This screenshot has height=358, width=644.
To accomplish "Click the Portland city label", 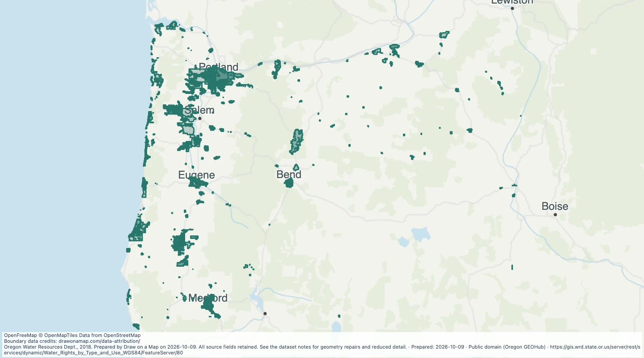I will point(218,68).
